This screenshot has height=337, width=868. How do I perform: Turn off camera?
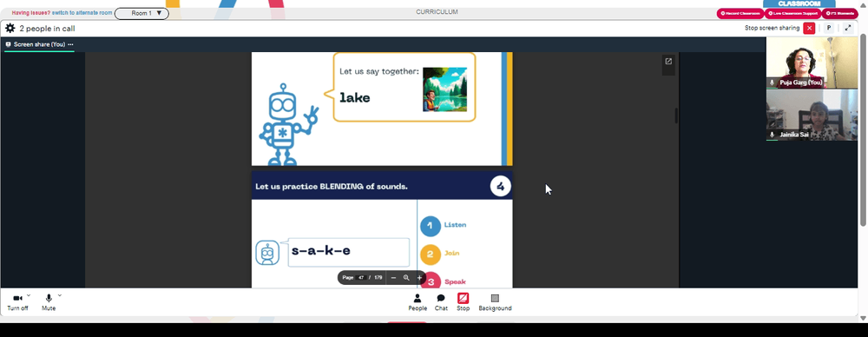pyautogui.click(x=17, y=302)
